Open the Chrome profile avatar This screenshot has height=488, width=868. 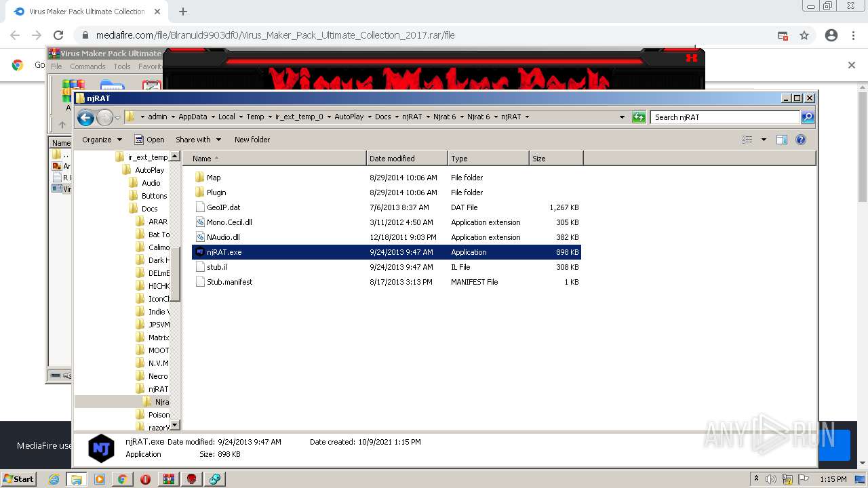pyautogui.click(x=831, y=35)
